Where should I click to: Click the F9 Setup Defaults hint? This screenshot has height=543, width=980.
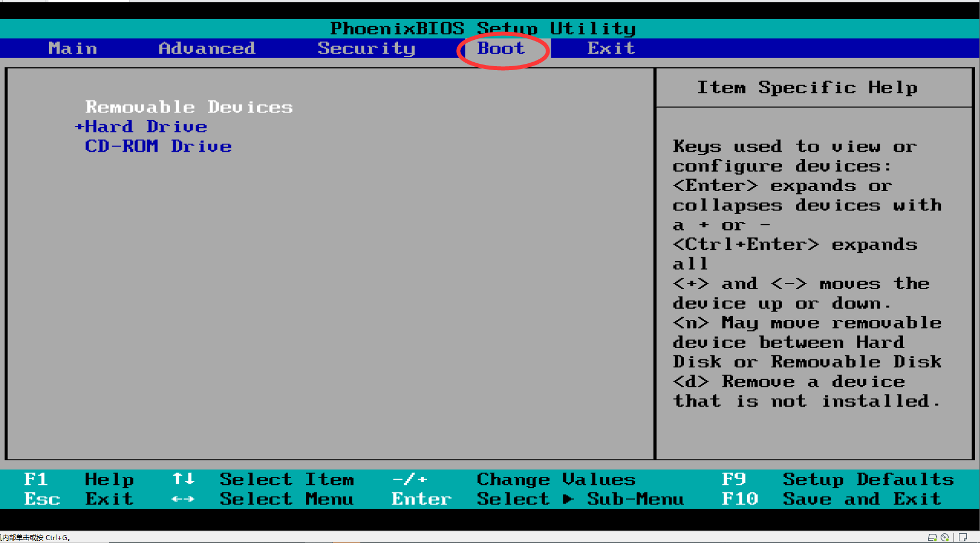click(x=837, y=479)
